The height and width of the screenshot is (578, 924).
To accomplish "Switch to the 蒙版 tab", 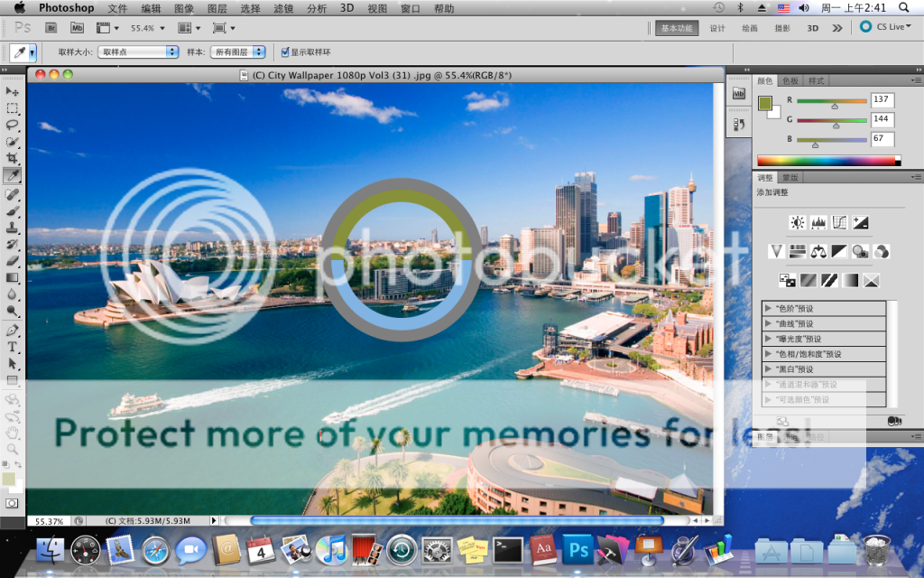I will (x=790, y=178).
